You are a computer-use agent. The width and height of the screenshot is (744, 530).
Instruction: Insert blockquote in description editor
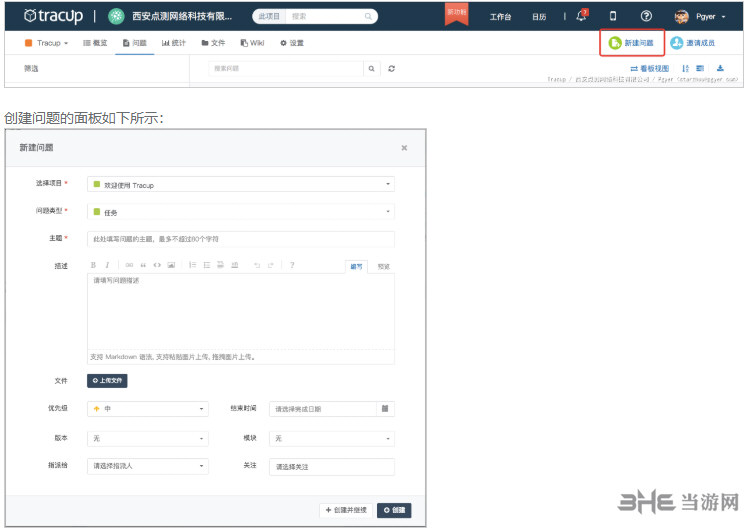pyautogui.click(x=143, y=265)
